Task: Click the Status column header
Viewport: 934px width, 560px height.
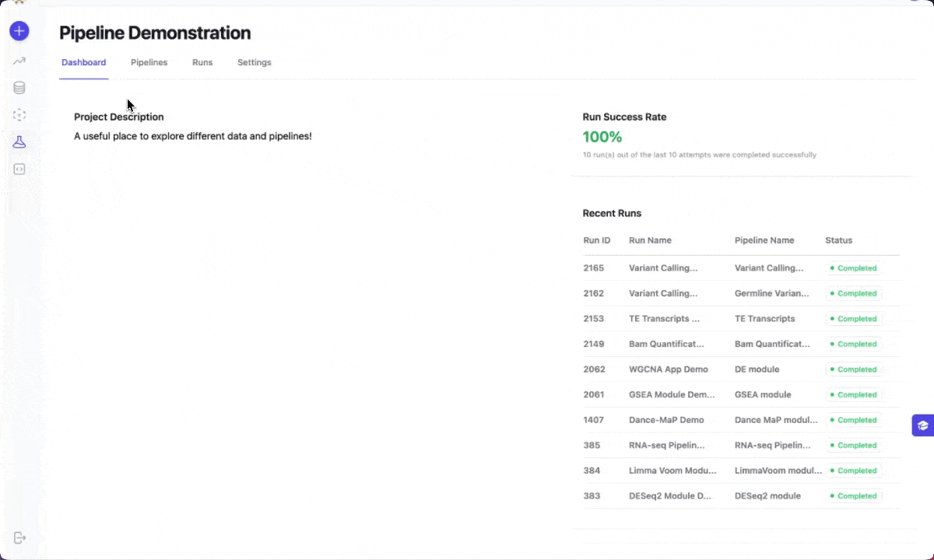Action: tap(838, 240)
